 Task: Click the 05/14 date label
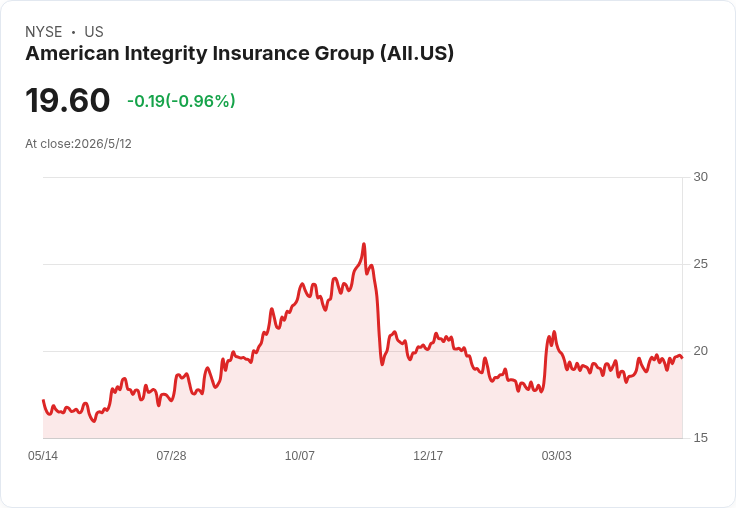(43, 456)
